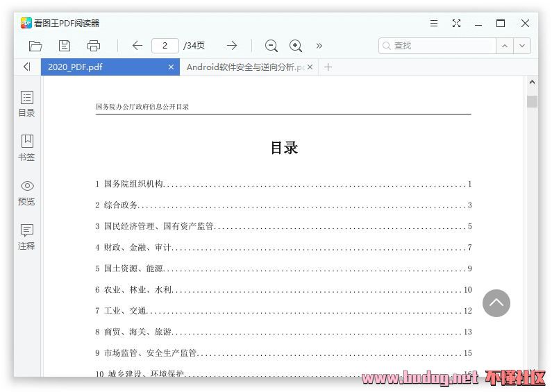Select the 2020_PDF.pdf tab
The image size is (552, 392).
coord(104,67)
